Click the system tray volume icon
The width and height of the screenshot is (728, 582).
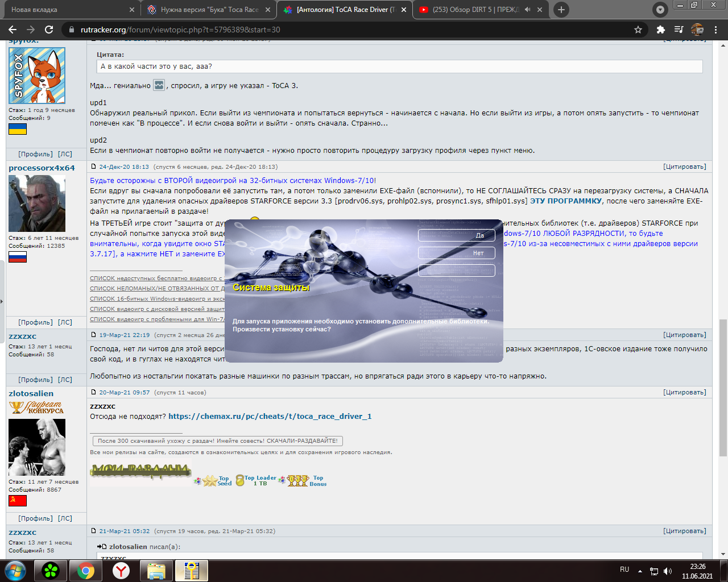coord(668,571)
